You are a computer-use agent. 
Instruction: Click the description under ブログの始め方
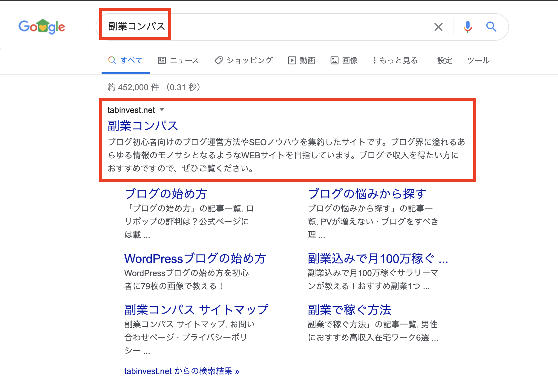click(x=189, y=221)
